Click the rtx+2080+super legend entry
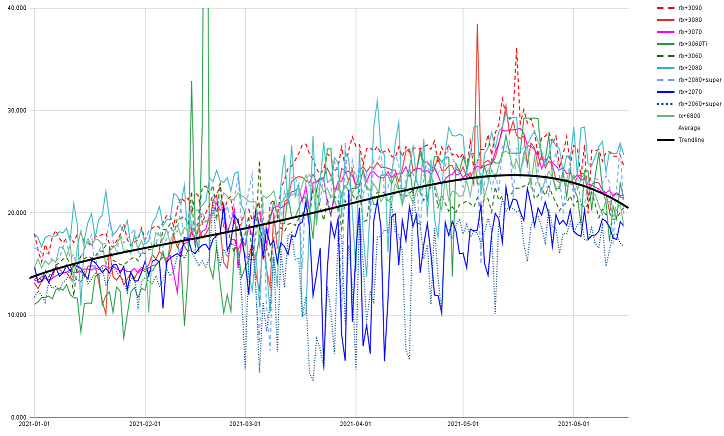This screenshot has width=724, height=436. (689, 80)
